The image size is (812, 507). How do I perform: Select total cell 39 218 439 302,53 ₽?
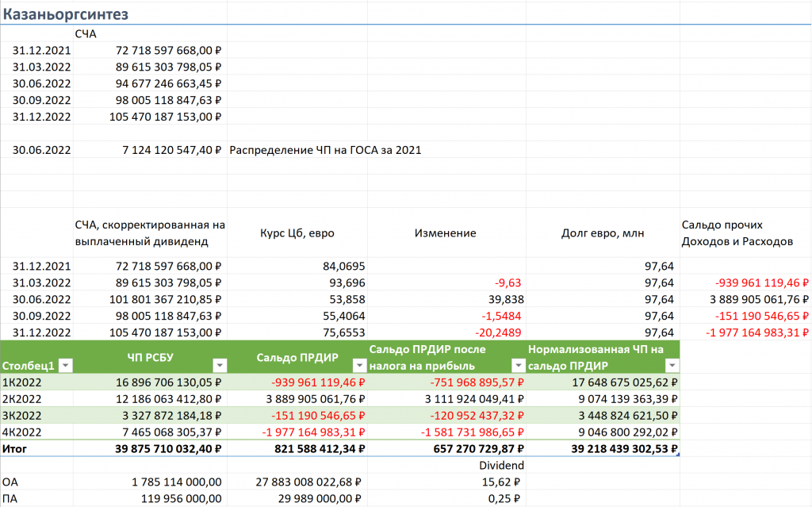click(x=625, y=448)
